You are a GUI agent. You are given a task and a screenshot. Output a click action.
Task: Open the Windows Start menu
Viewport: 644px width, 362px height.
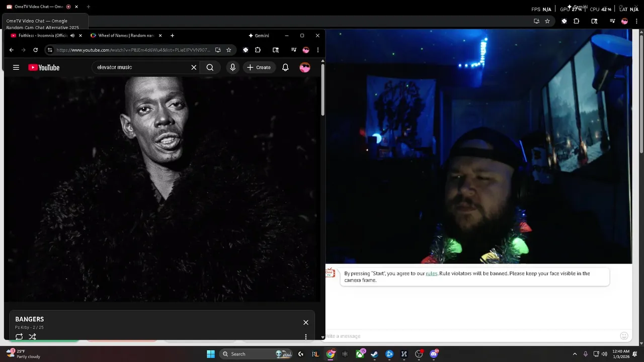pyautogui.click(x=211, y=354)
